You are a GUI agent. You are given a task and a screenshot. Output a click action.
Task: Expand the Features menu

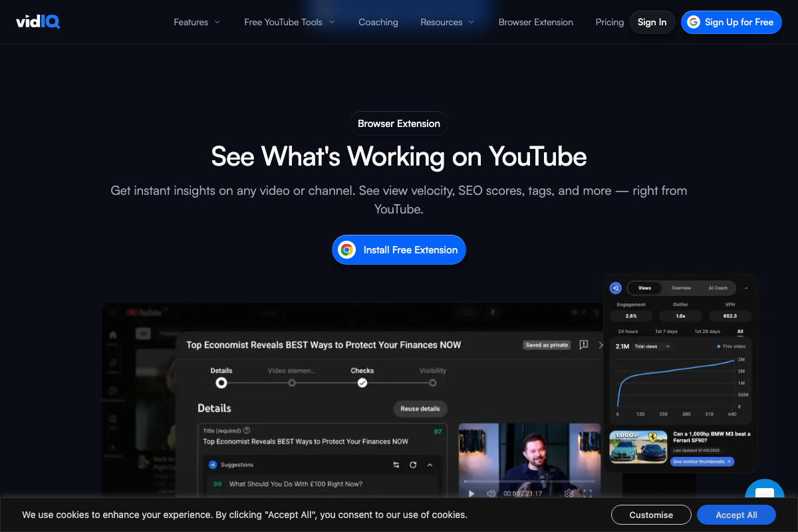click(x=197, y=22)
